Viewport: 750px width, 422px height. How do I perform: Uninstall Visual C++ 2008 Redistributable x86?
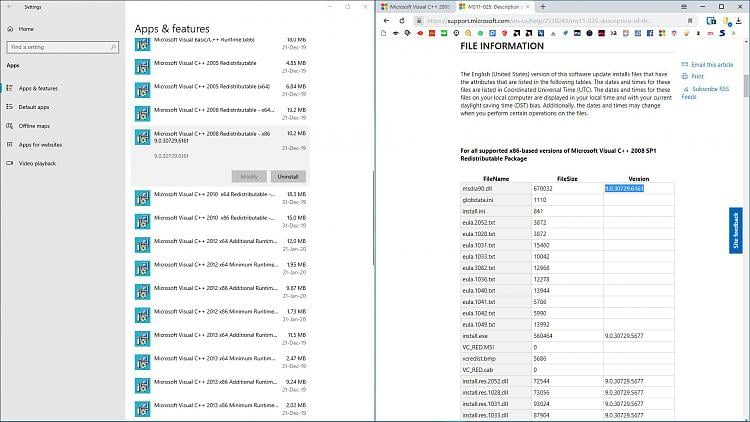(x=288, y=177)
